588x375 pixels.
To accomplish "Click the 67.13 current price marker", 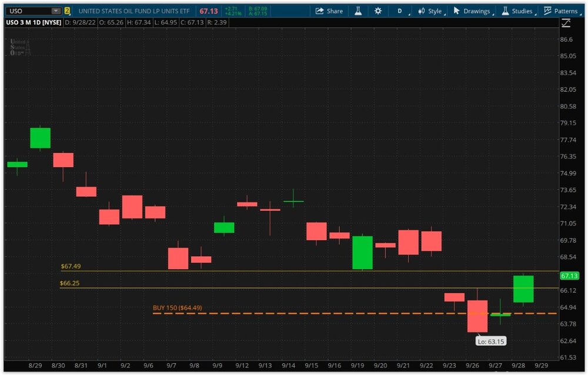I will [570, 276].
